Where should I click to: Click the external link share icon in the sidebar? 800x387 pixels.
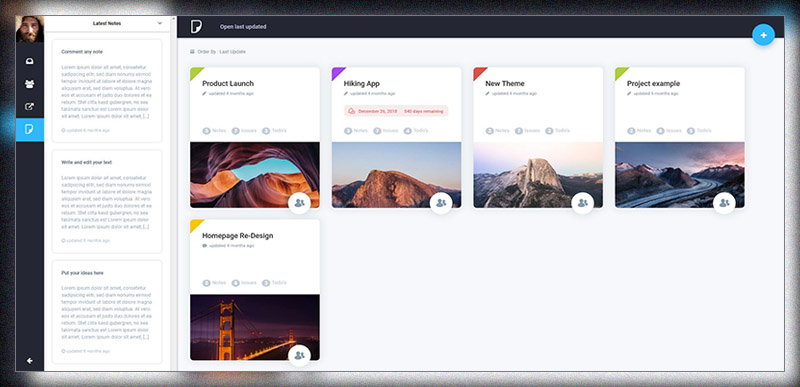tap(30, 107)
